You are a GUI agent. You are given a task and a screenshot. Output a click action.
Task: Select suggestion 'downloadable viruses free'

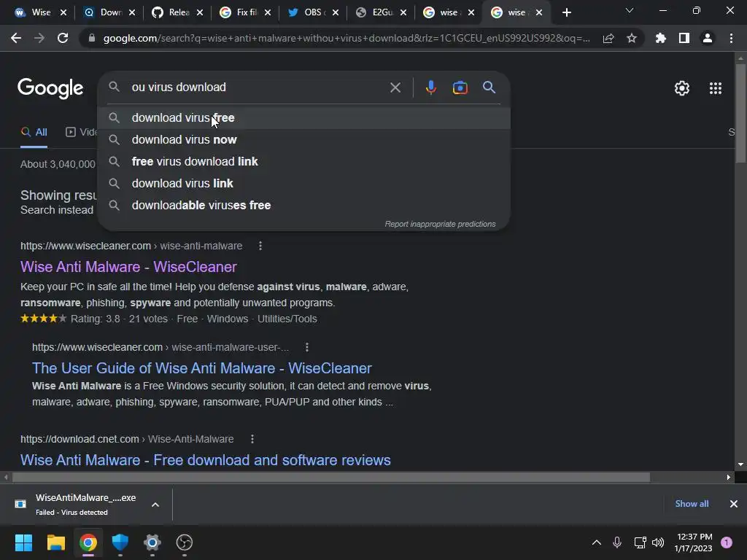point(304,205)
